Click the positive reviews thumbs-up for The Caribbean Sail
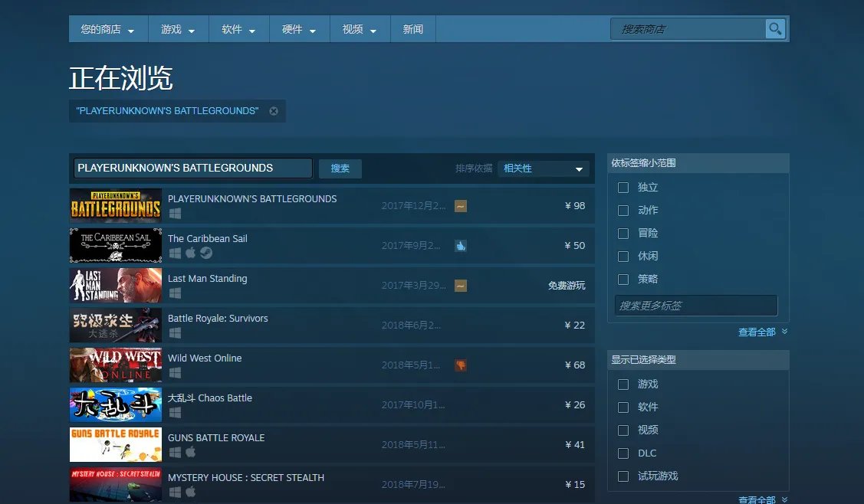The height and width of the screenshot is (504, 864). (x=461, y=245)
